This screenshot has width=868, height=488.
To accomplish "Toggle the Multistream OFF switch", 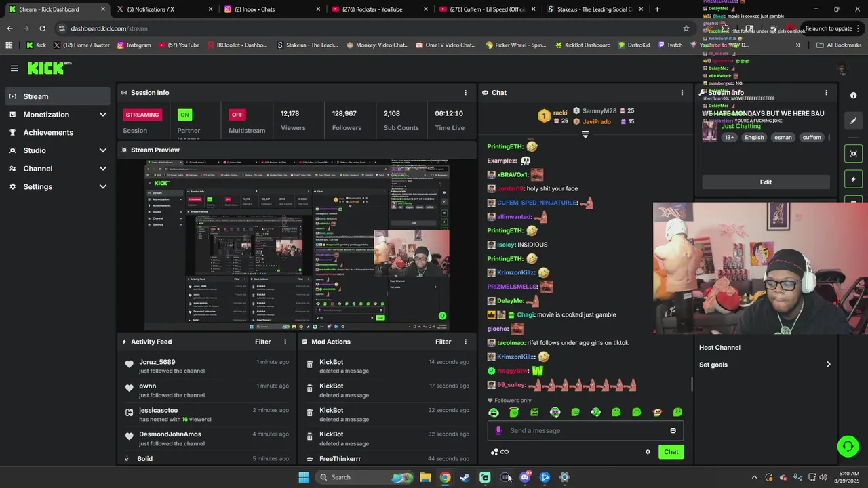I will (237, 115).
